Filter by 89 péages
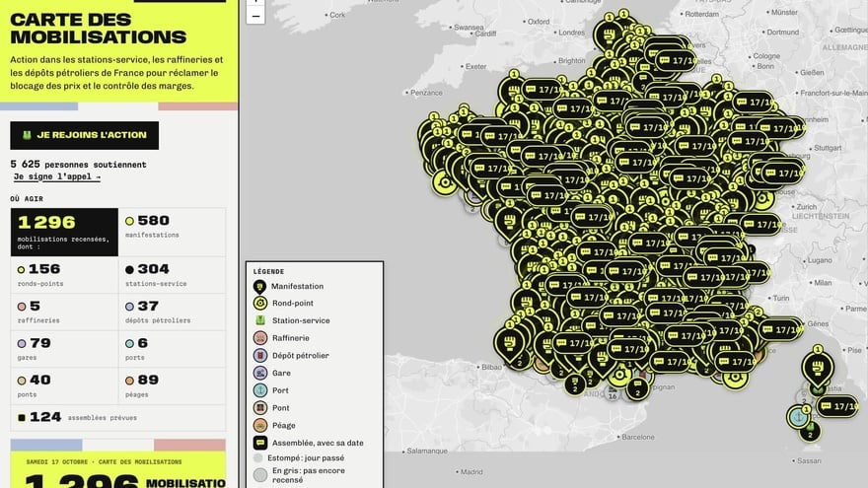This screenshot has height=488, width=868. pyautogui.click(x=173, y=386)
